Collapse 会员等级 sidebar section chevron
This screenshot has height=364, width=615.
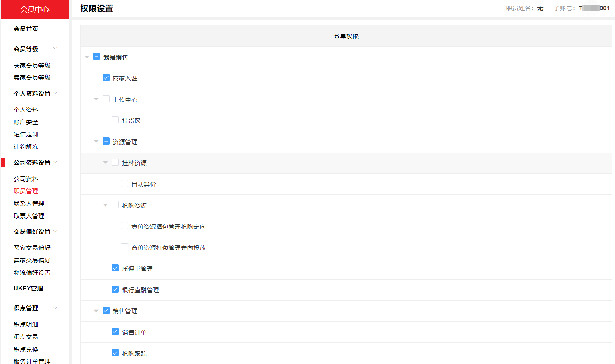pyautogui.click(x=55, y=49)
